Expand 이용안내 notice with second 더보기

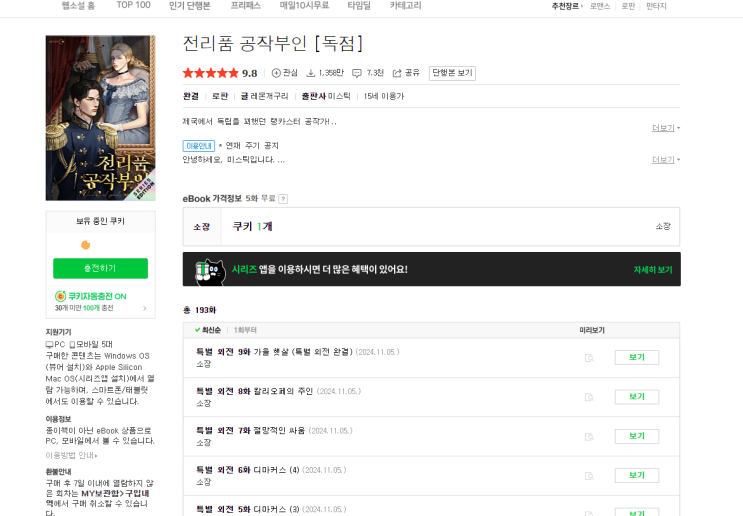click(666, 160)
